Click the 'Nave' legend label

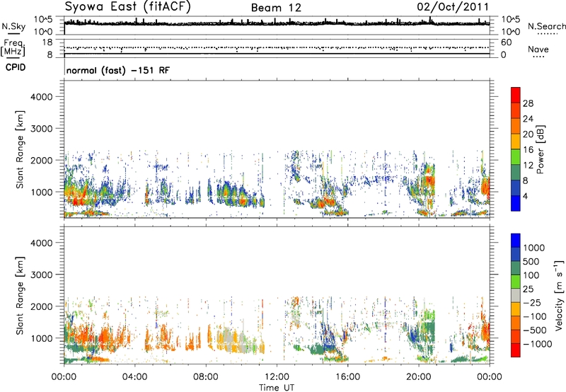tap(538, 50)
